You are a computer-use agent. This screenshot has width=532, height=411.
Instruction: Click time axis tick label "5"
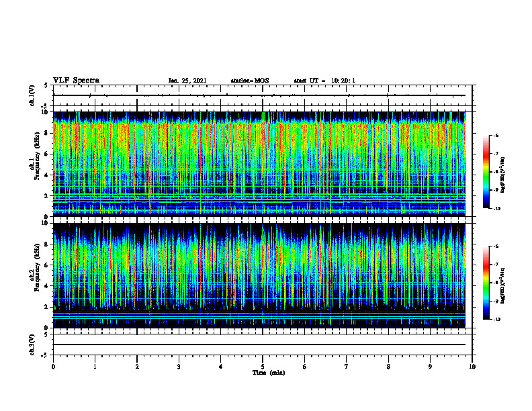coord(263,367)
